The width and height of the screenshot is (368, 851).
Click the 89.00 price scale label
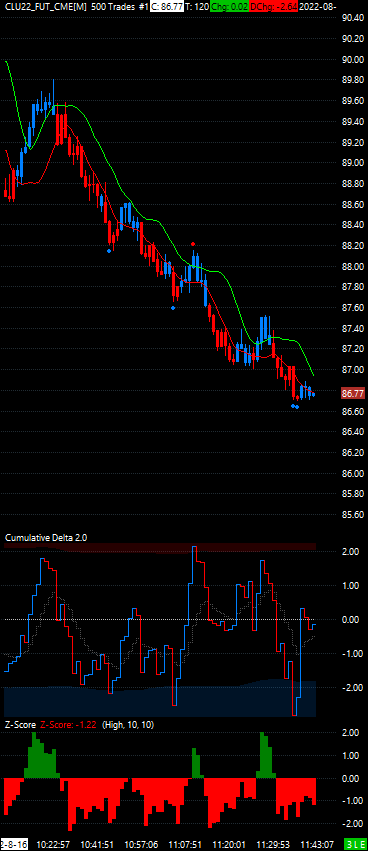353,163
